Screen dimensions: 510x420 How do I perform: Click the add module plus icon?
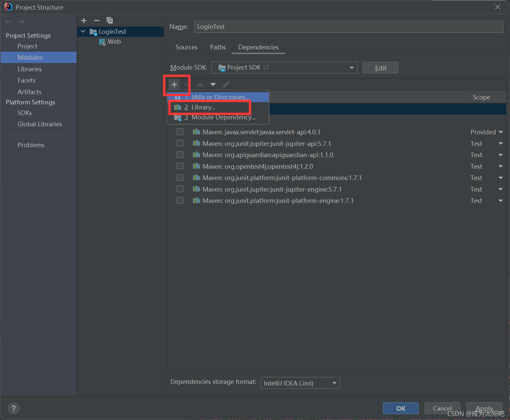pos(84,21)
